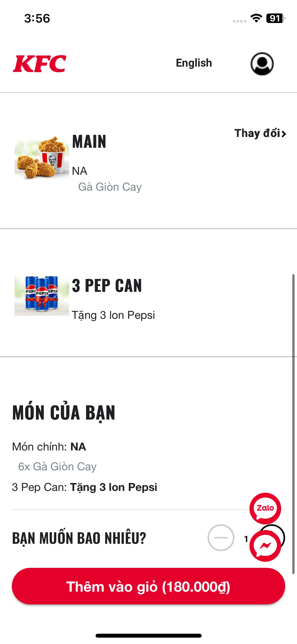This screenshot has width=297, height=644.
Task: Switch language to English
Action: pyautogui.click(x=194, y=63)
